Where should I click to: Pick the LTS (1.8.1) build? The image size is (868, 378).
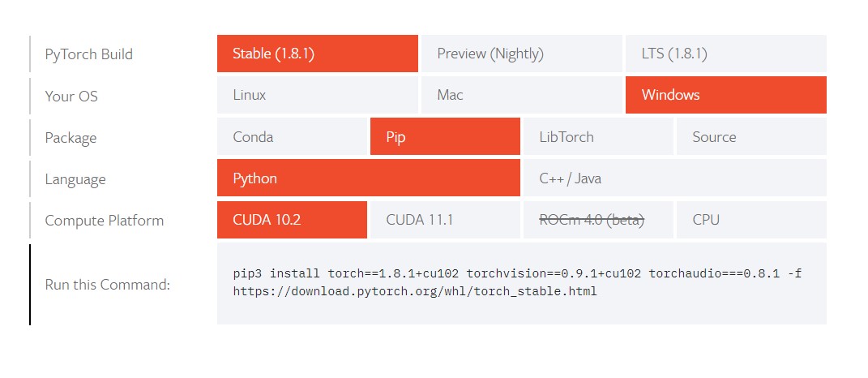pyautogui.click(x=725, y=54)
